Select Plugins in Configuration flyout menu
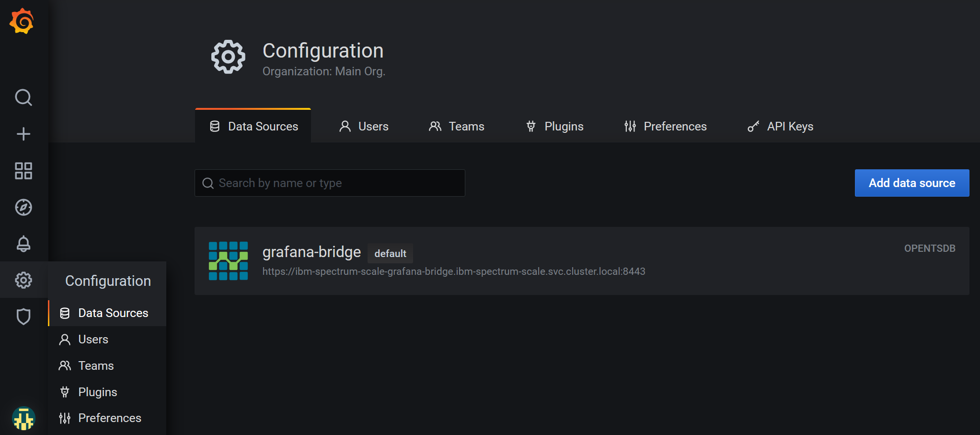The width and height of the screenshot is (980, 435). click(107, 392)
